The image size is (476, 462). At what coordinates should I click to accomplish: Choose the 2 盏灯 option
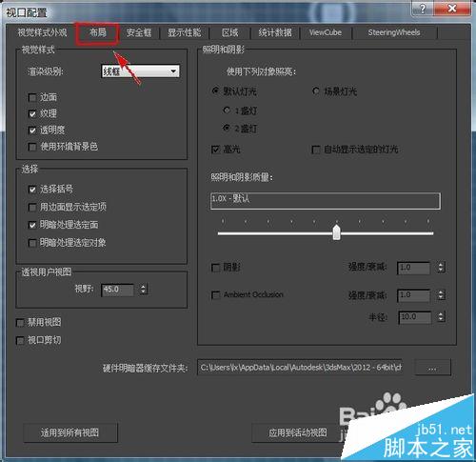(x=227, y=128)
